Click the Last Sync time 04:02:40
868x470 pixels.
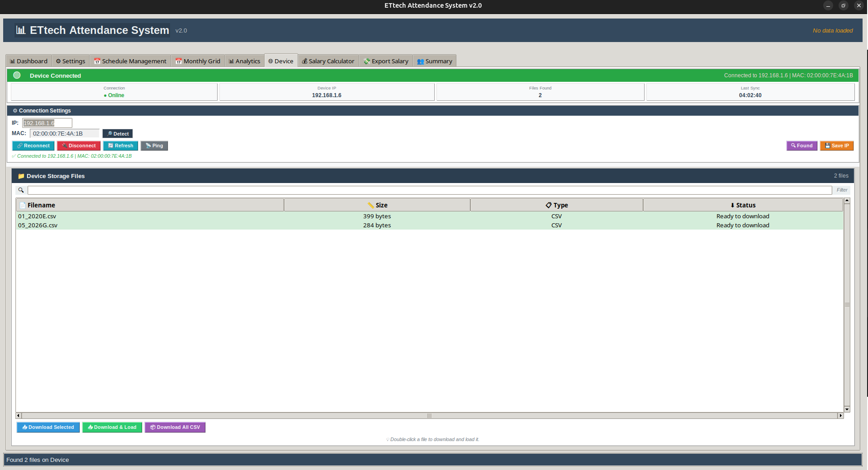pos(750,95)
